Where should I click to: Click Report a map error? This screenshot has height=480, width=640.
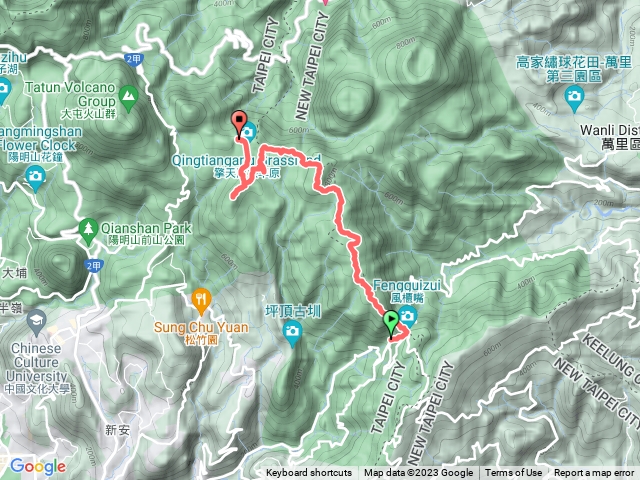coord(594,473)
